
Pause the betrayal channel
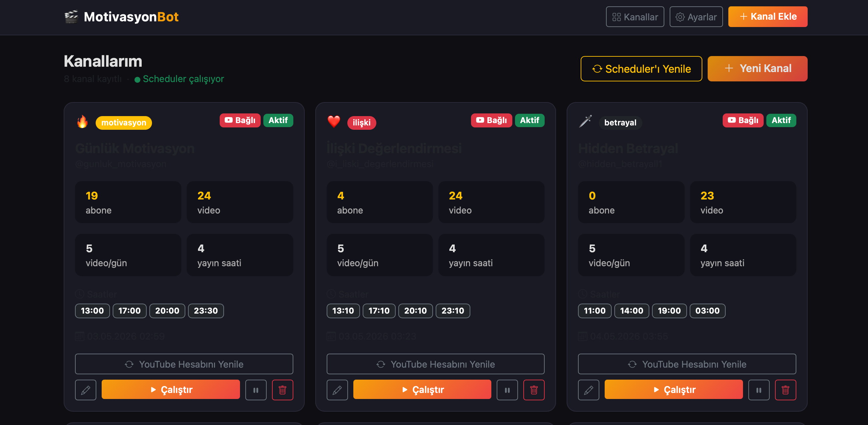759,390
